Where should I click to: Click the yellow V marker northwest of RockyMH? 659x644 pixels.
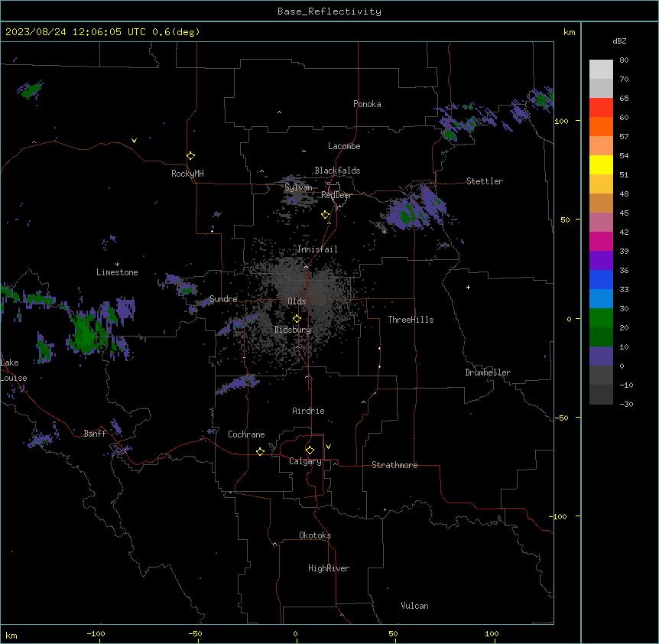134,141
